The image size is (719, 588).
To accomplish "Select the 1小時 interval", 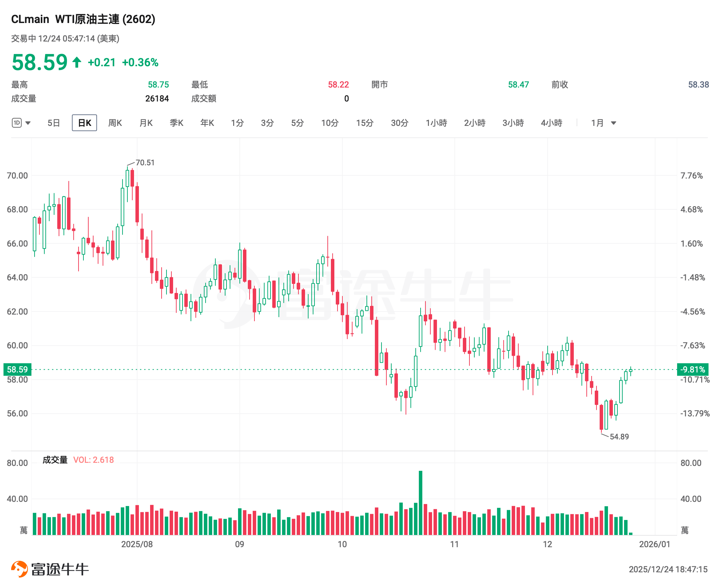I will coord(436,123).
